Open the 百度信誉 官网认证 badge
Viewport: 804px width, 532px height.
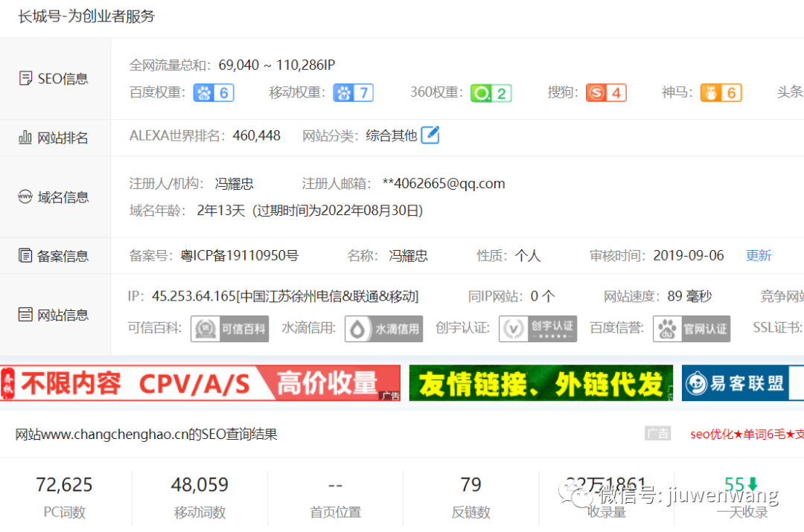tap(692, 329)
